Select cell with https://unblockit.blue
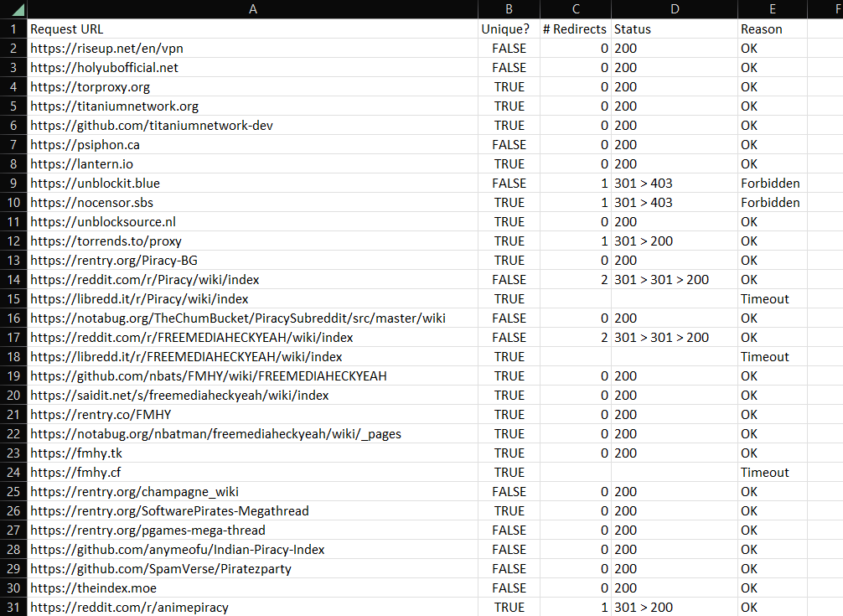Image resolution: width=843 pixels, height=616 pixels. pos(253,184)
